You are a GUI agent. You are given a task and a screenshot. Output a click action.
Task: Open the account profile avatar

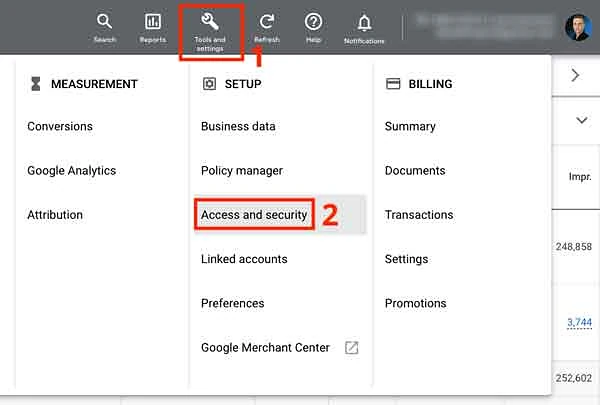pos(578,28)
